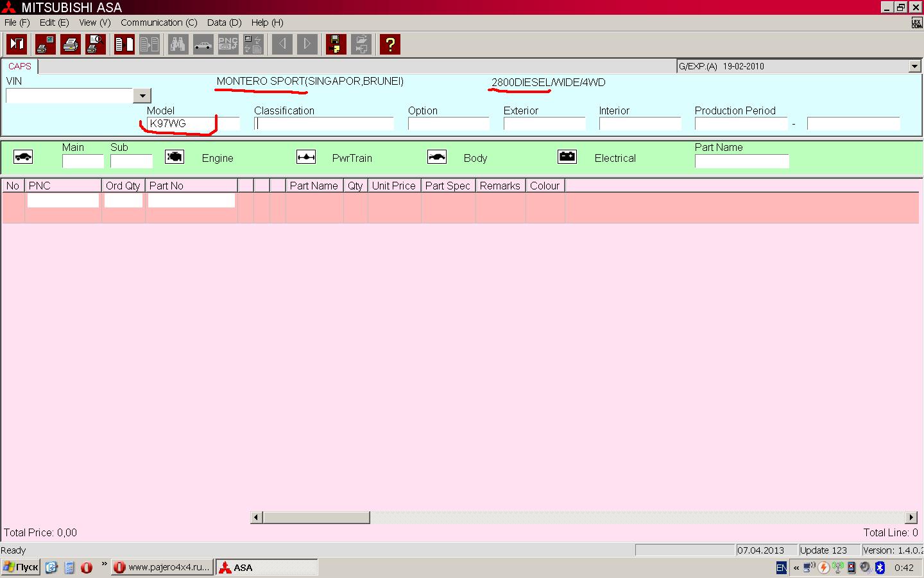924x578 pixels.
Task: Open print preview with the magnifier icon
Action: pyautogui.click(x=96, y=44)
